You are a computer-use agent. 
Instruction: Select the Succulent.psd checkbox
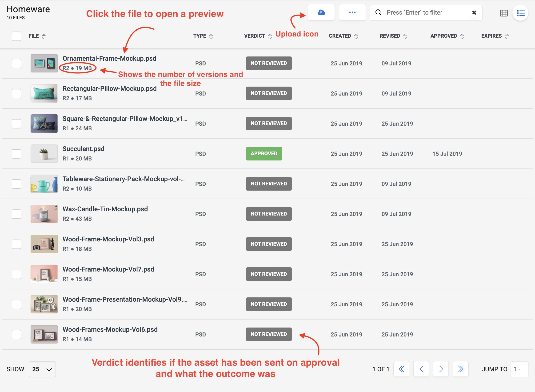(x=16, y=154)
